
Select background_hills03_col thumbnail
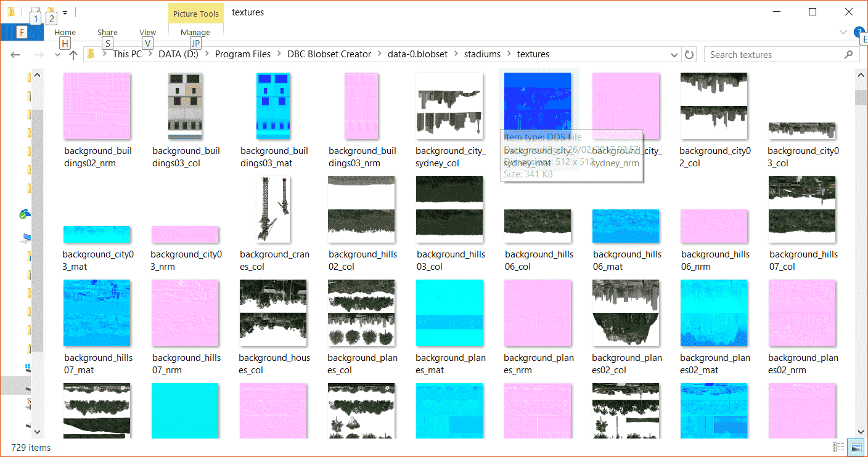pyautogui.click(x=450, y=209)
